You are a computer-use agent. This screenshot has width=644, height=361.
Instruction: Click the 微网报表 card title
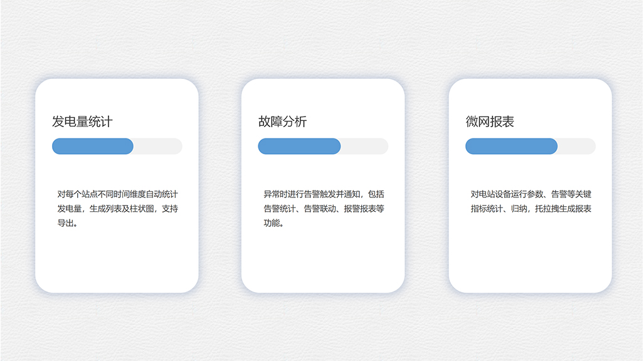tap(490, 122)
